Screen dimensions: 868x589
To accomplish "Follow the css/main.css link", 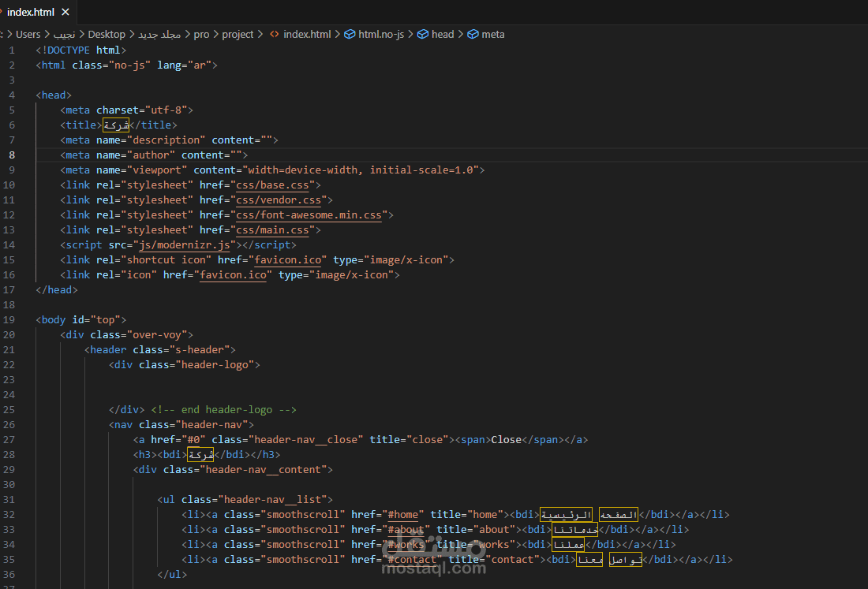I will pos(272,229).
